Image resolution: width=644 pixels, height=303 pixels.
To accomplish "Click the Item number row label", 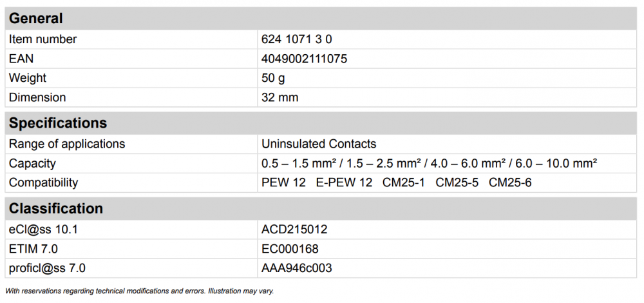I will (43, 39).
